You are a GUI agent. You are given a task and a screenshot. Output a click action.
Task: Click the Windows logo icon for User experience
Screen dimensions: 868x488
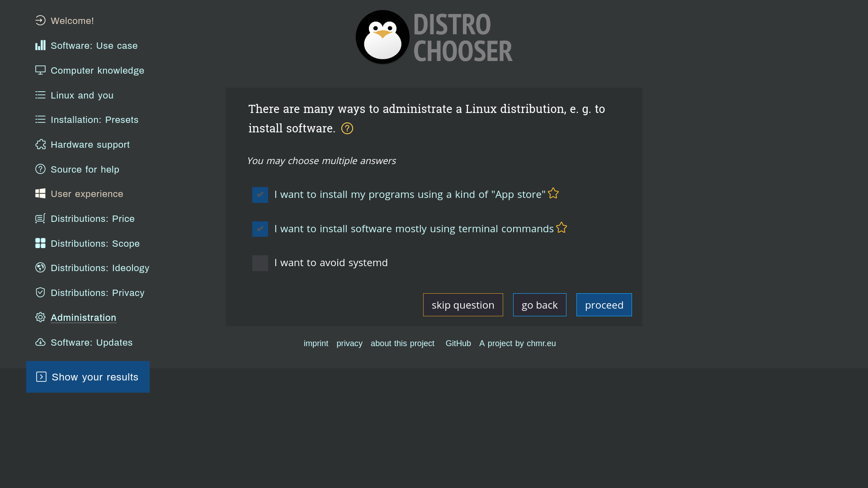pyautogui.click(x=40, y=193)
